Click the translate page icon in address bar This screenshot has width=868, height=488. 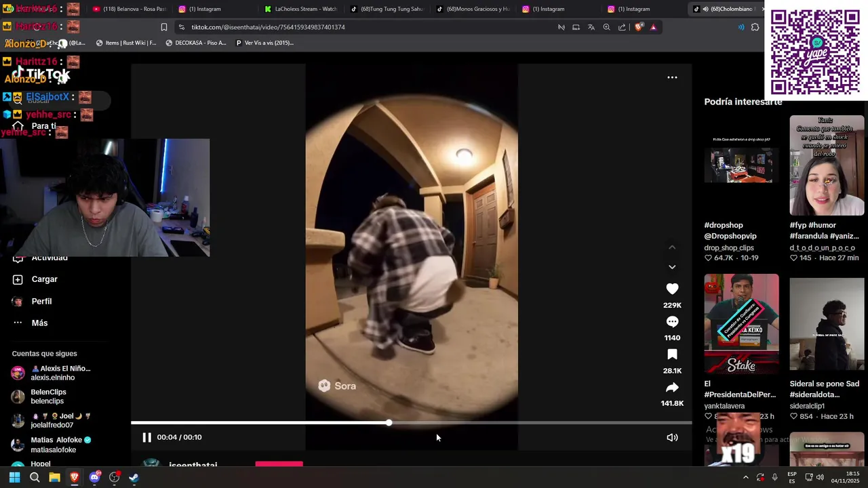point(591,27)
